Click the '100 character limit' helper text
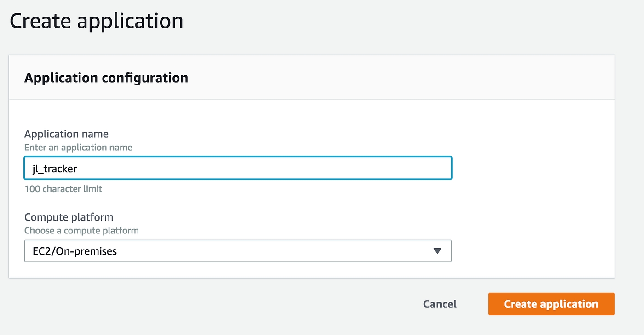This screenshot has width=644, height=335. click(63, 189)
